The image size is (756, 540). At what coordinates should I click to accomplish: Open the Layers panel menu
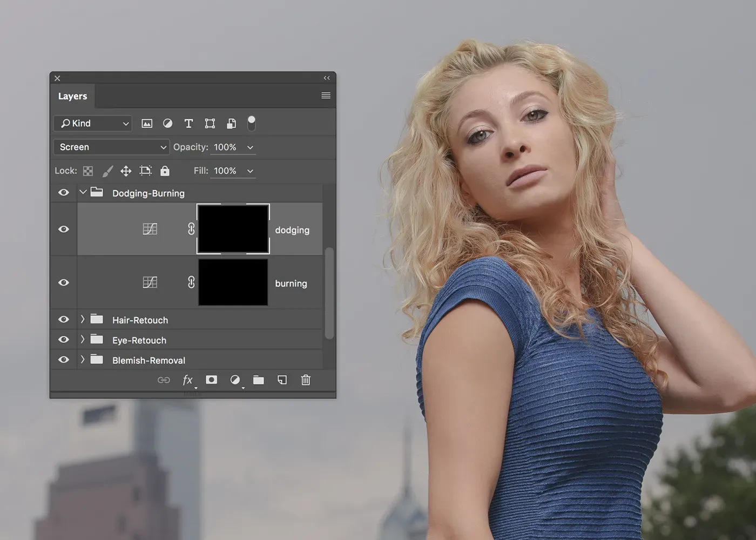[x=326, y=96]
